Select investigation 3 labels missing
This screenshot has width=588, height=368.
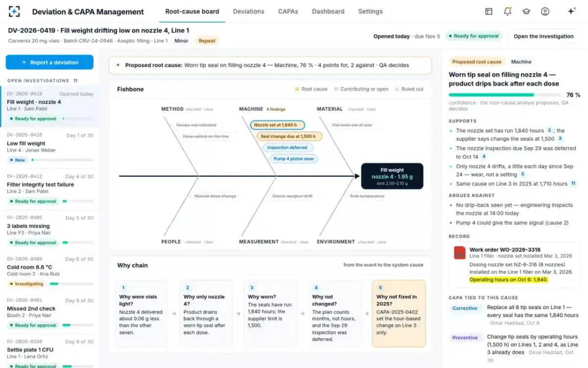pos(50,230)
